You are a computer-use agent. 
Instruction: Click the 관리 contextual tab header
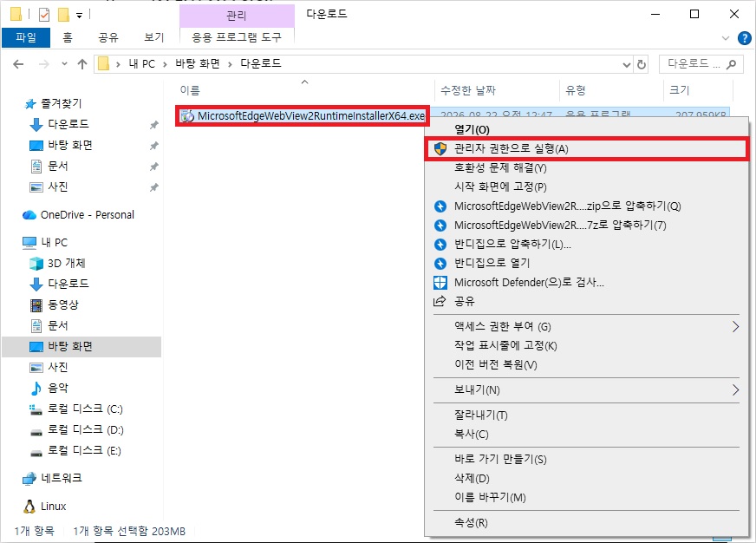pyautogui.click(x=236, y=16)
